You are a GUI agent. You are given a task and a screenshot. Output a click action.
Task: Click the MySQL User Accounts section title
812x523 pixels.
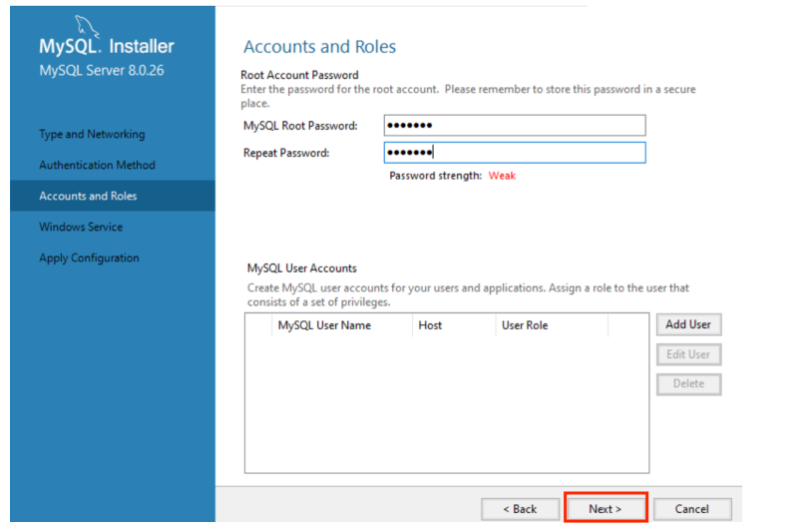(x=302, y=268)
